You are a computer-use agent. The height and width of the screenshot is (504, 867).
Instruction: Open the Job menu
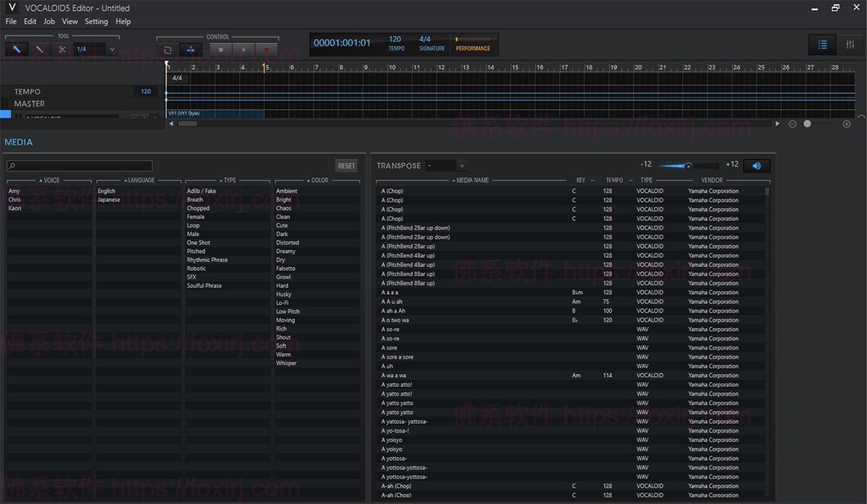pyautogui.click(x=49, y=22)
